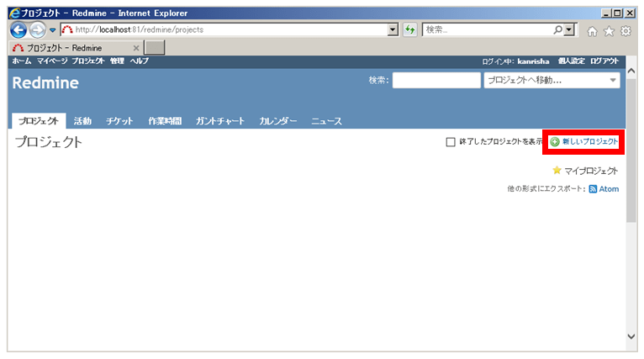Image resolution: width=644 pixels, height=359 pixels.
Task: Click the scrollbar down arrow
Action: [631, 336]
